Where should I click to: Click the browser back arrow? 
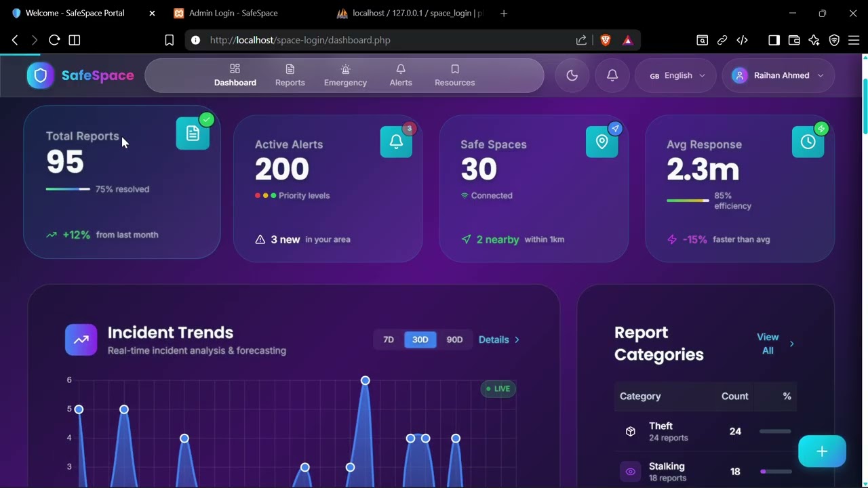coord(15,40)
